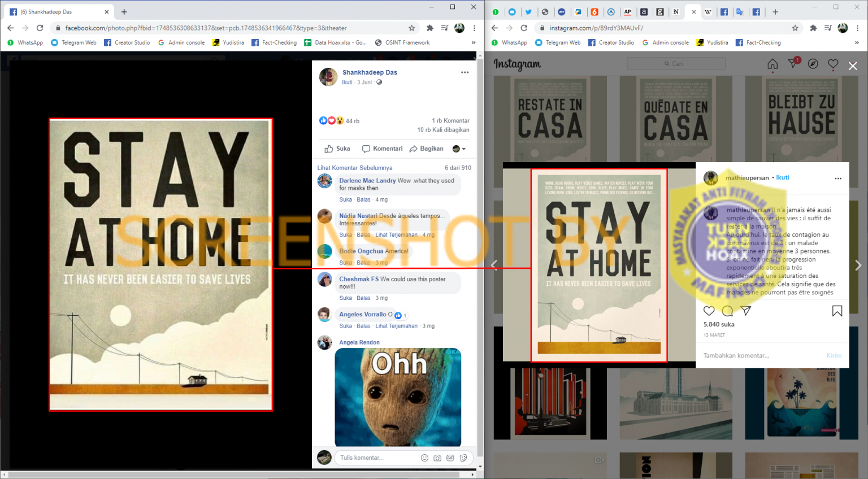
Task: Open new tab in Facebook browser window
Action: click(124, 11)
